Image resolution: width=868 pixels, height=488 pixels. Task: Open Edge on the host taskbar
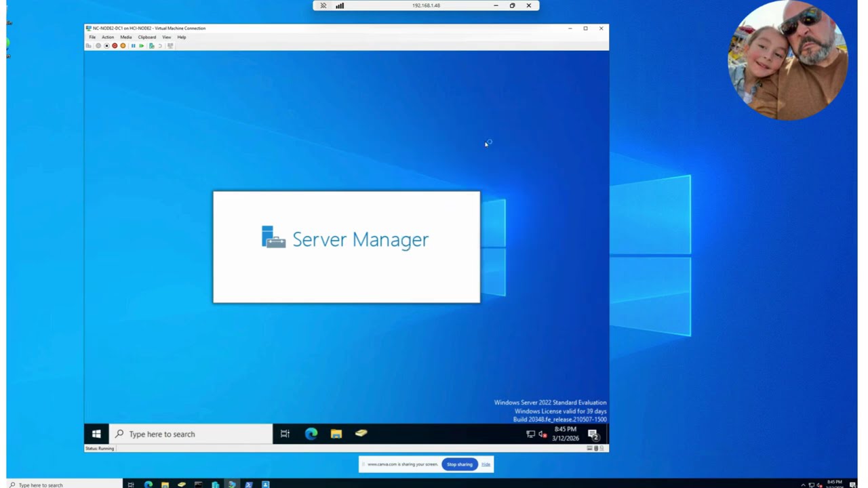[x=149, y=485]
